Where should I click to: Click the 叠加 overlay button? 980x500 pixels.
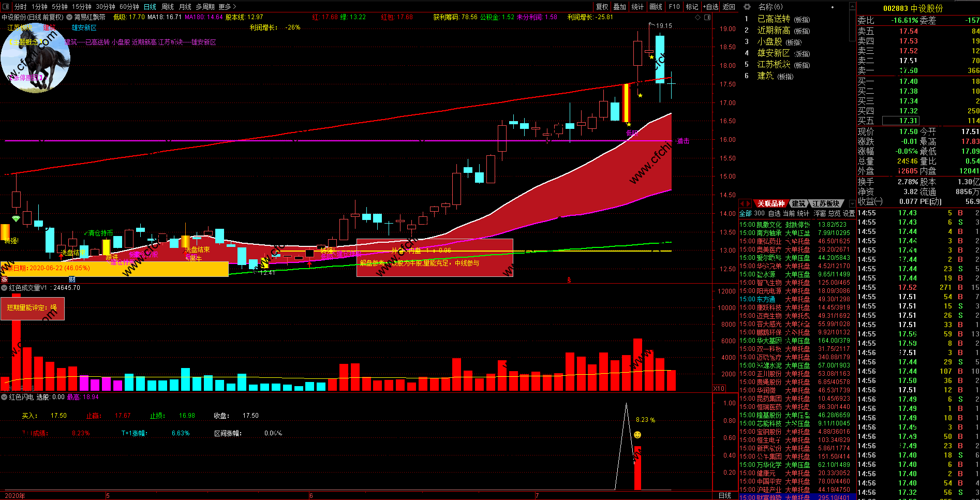[x=619, y=7]
